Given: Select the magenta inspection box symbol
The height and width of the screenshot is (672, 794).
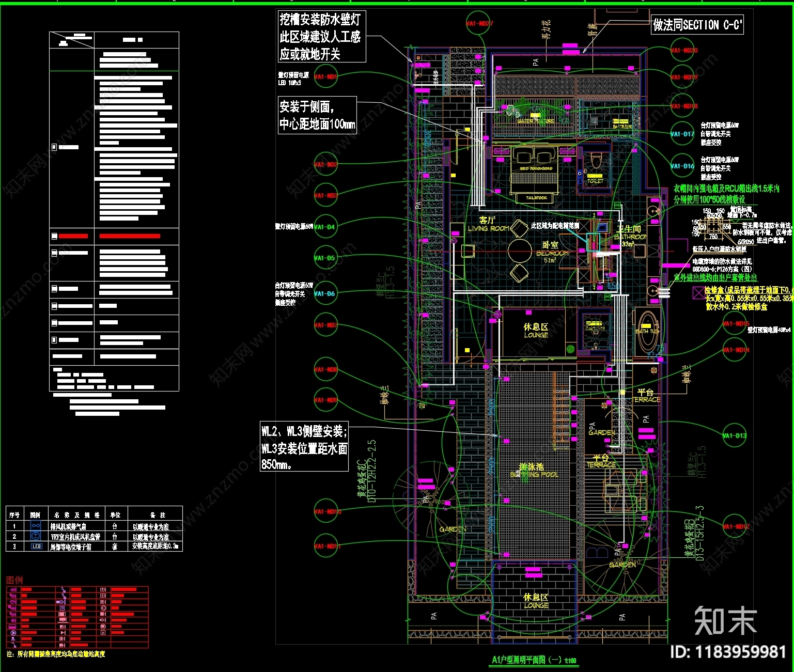Looking at the screenshot, I should (698, 292).
